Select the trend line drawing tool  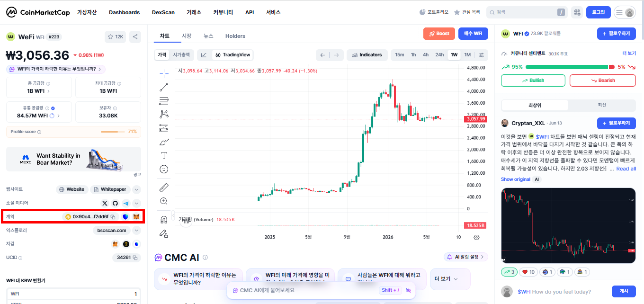point(164,87)
